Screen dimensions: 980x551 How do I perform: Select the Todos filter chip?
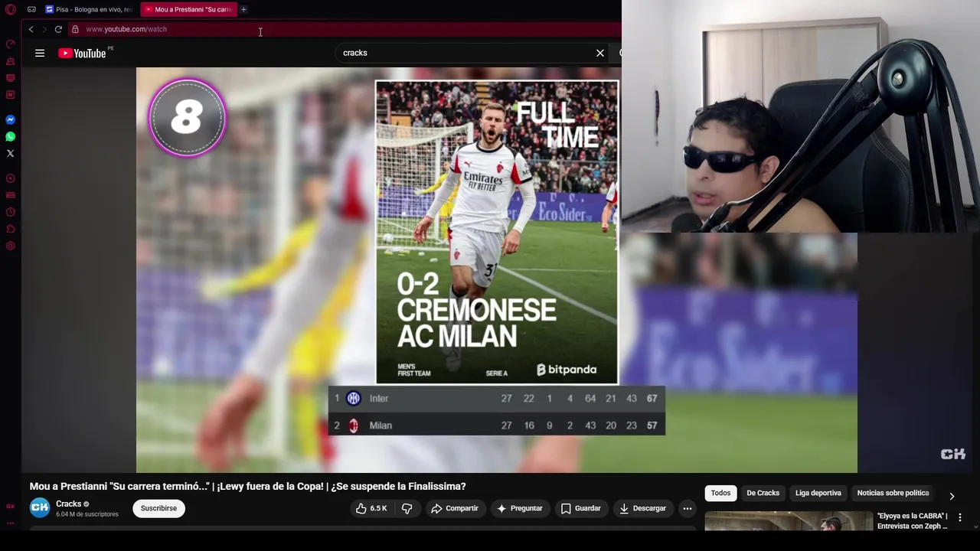(720, 493)
